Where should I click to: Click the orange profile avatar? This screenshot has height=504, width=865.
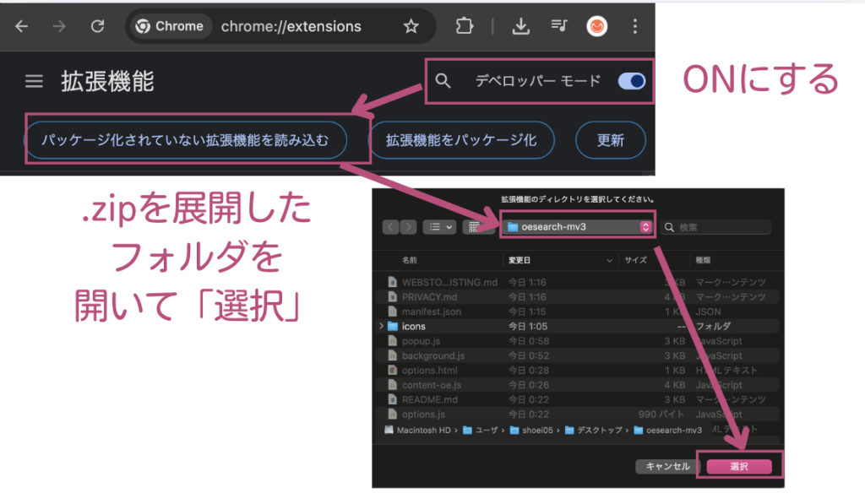[x=597, y=26]
